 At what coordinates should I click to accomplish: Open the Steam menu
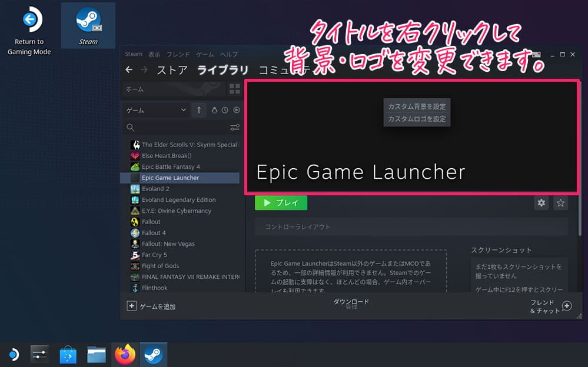(134, 54)
